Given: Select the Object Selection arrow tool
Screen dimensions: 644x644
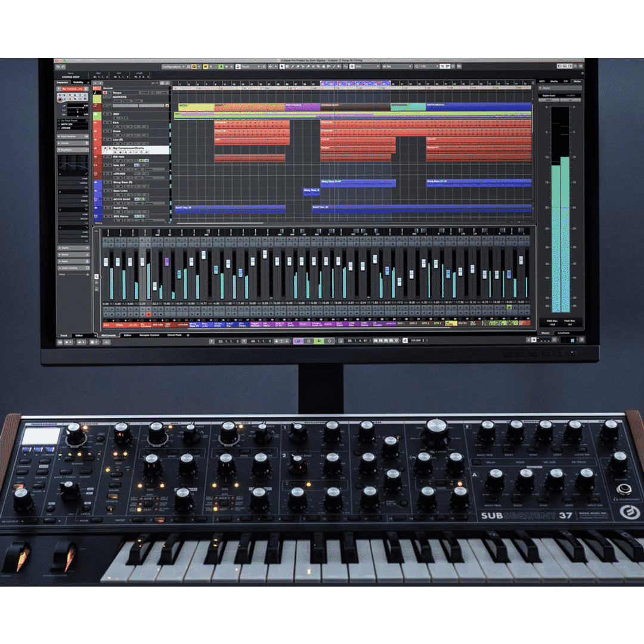Looking at the screenshot, I should (281, 67).
